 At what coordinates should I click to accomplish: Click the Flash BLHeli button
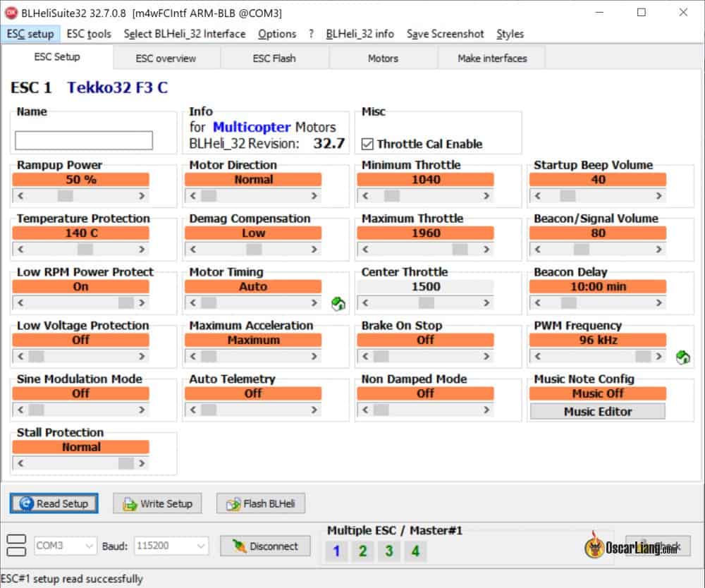(x=261, y=503)
